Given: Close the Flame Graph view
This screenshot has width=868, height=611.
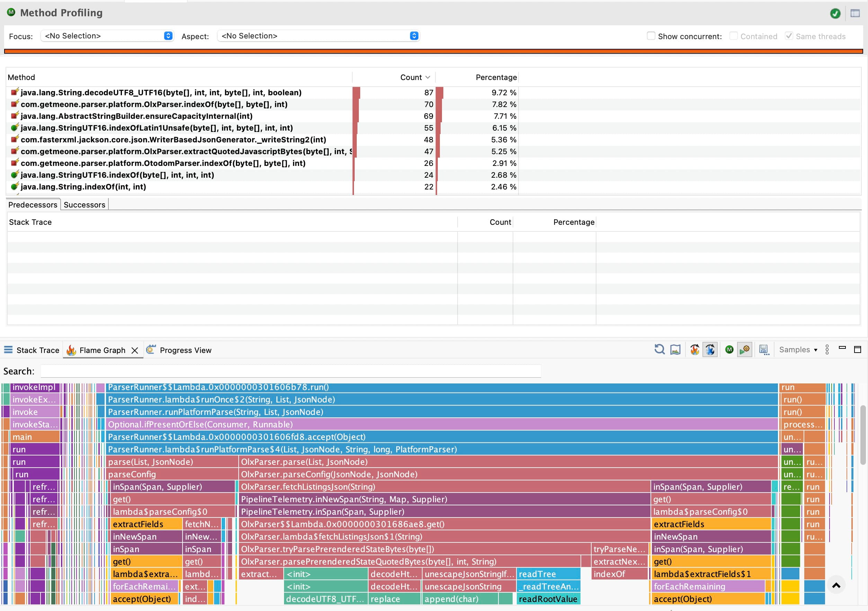Looking at the screenshot, I should 135,351.
